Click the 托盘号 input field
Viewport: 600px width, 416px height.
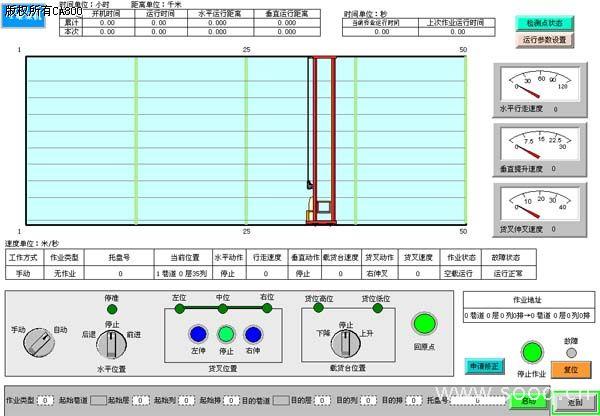477,400
